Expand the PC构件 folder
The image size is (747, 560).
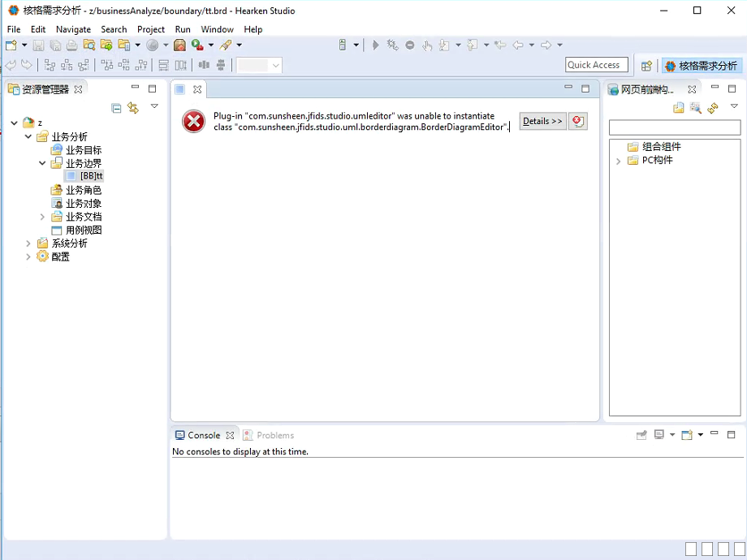tap(619, 161)
